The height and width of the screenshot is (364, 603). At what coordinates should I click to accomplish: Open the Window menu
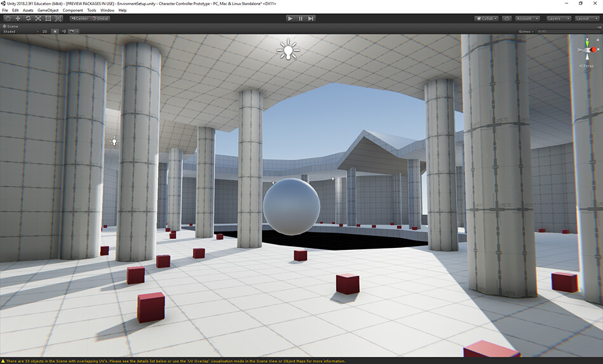107,10
